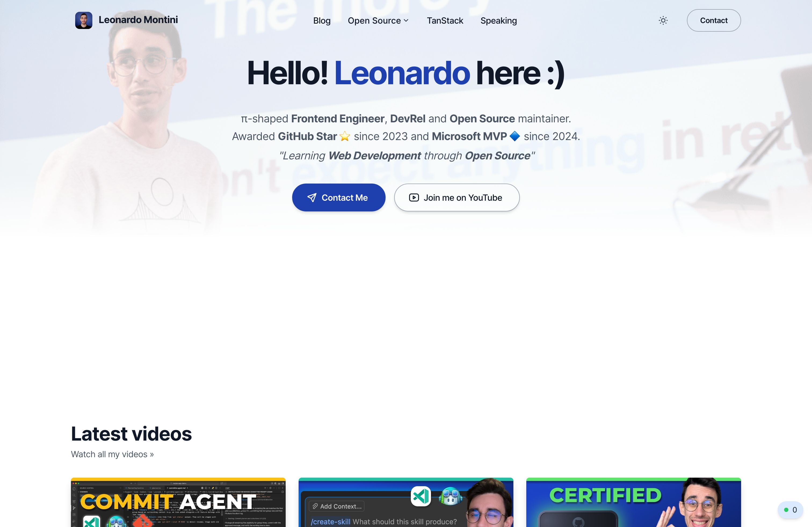Click Leonardo's avatar logo in the header

tap(84, 20)
